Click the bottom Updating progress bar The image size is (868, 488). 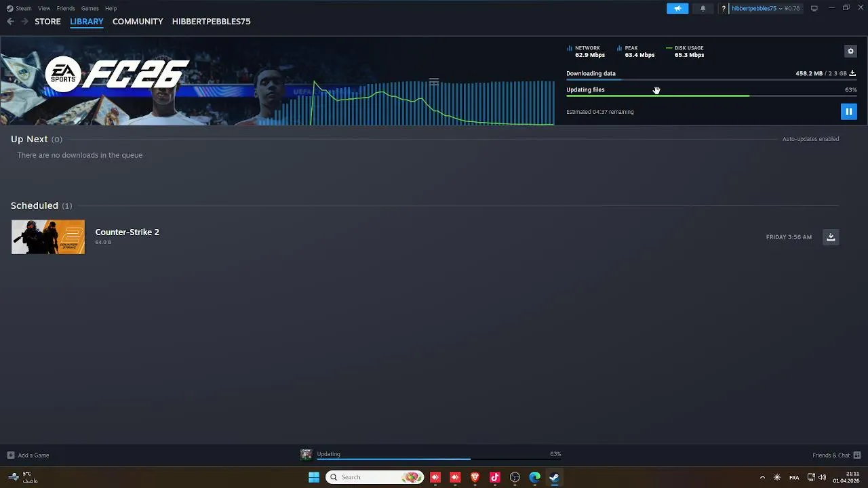click(x=439, y=460)
